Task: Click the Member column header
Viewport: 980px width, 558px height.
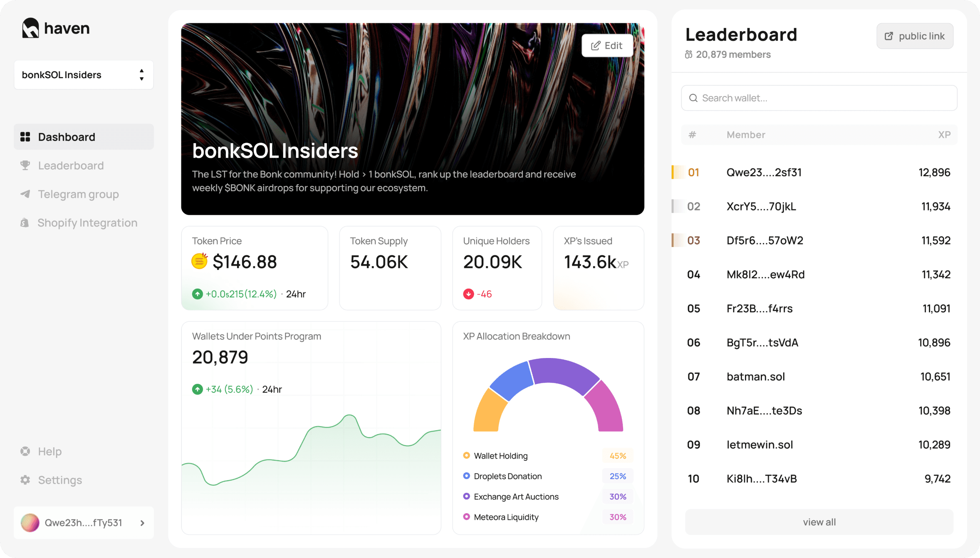Action: 746,135
